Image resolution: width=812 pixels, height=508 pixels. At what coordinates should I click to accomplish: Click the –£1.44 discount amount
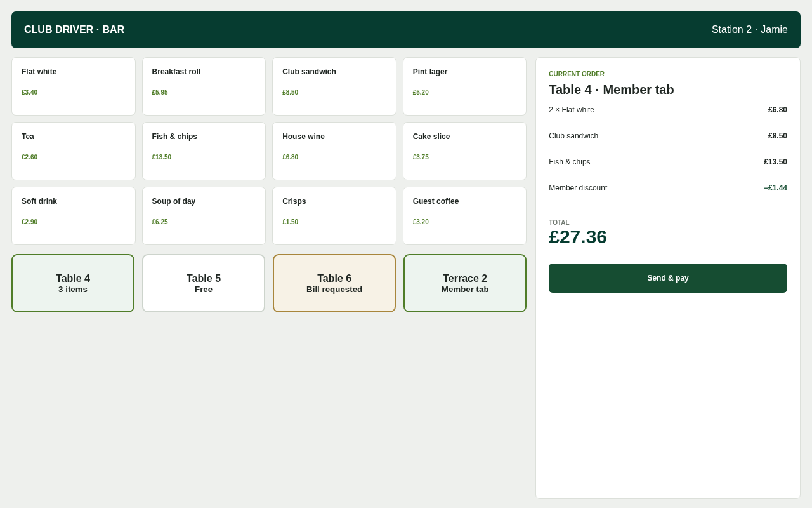775,188
